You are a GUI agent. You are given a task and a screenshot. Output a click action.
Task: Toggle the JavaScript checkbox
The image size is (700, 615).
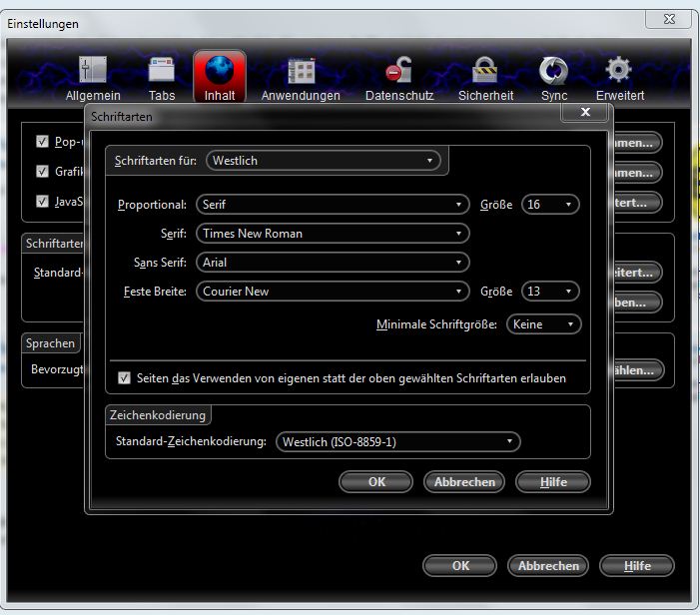[42, 201]
